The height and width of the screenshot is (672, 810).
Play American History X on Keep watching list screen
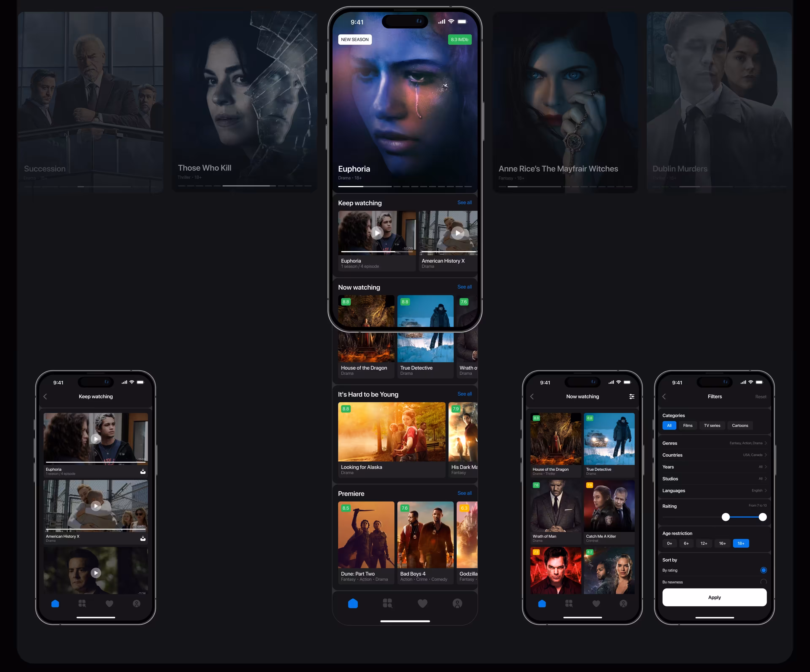tap(96, 506)
